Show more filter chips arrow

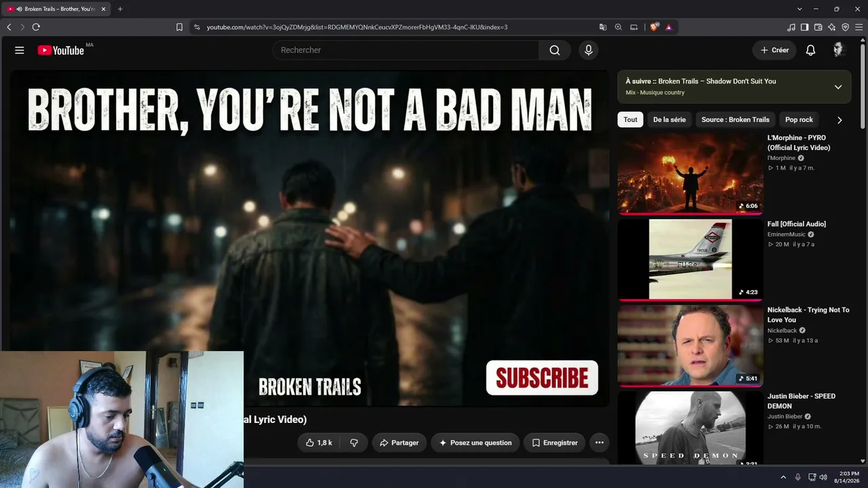click(840, 120)
